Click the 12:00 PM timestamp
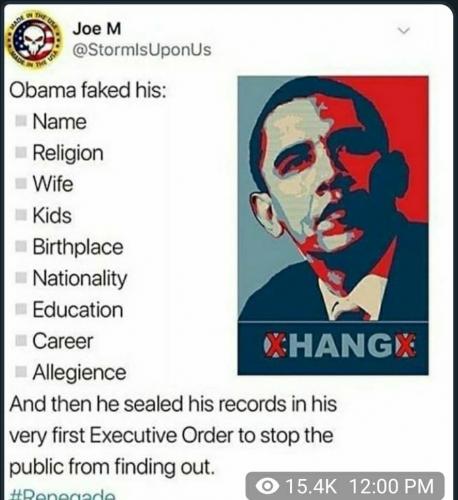This screenshot has height=500, width=458. [391, 486]
